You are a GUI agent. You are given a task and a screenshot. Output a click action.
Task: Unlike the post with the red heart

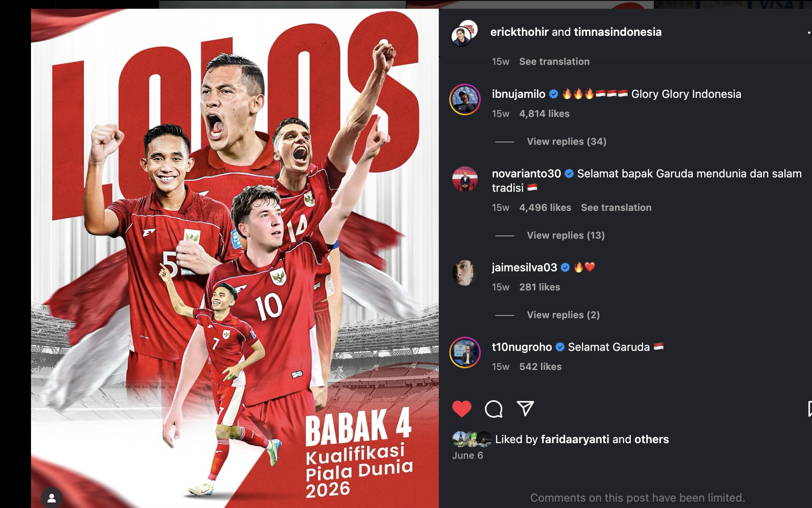[x=461, y=409]
